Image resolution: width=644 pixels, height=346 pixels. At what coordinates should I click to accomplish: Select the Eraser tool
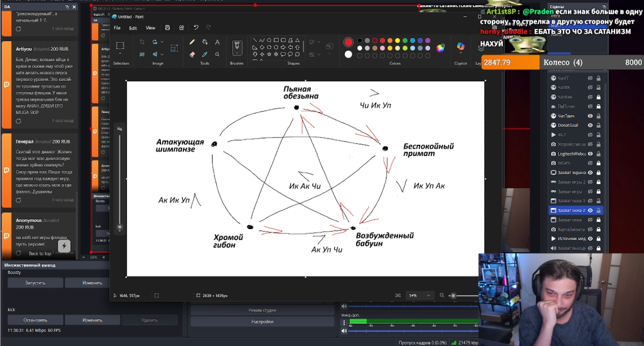pyautogui.click(x=192, y=54)
